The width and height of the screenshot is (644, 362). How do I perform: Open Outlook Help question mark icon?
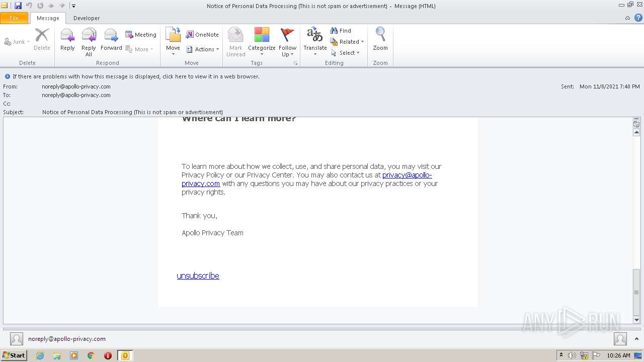638,18
